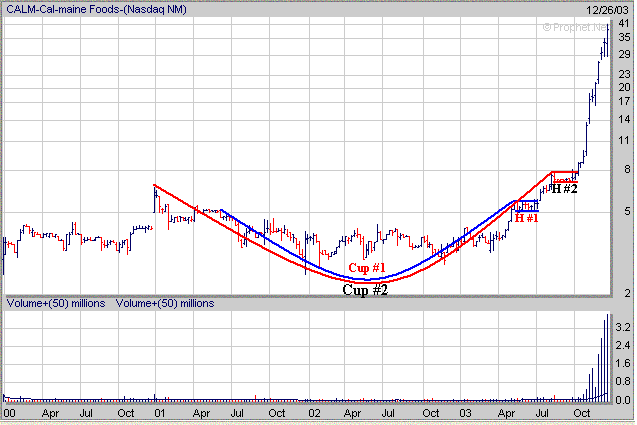The height and width of the screenshot is (425, 637).
Task: Click the 23 price level on right axis
Action: click(623, 73)
